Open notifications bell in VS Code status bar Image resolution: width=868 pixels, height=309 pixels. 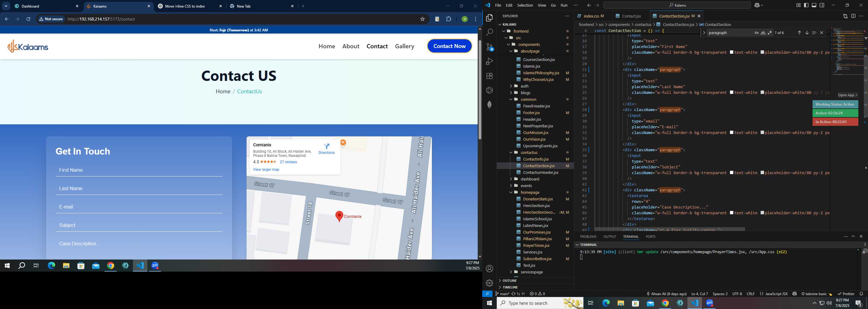point(861,294)
